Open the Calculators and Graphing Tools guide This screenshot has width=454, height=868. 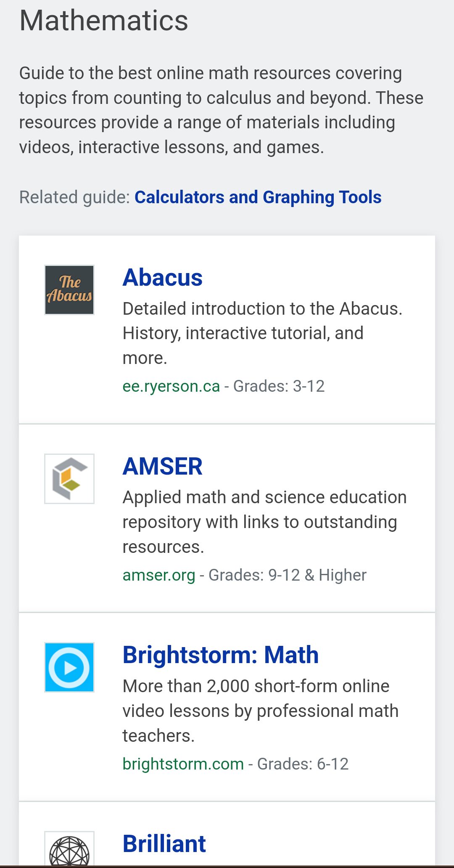pyautogui.click(x=258, y=197)
